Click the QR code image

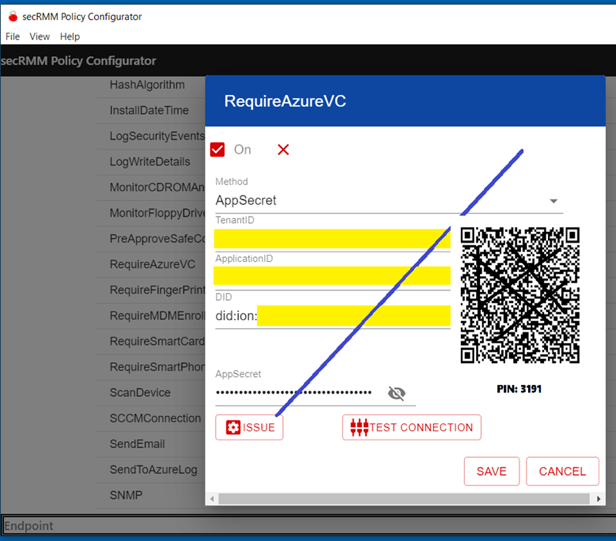(520, 295)
